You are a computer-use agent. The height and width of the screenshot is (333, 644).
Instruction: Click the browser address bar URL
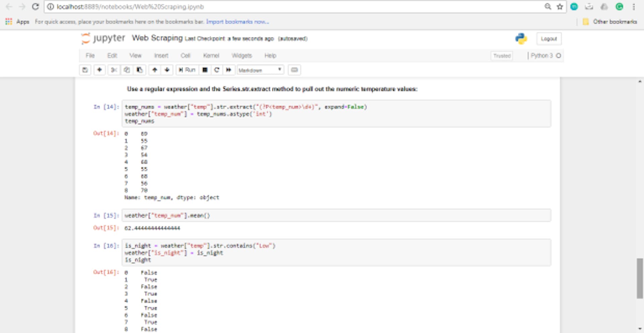[130, 7]
